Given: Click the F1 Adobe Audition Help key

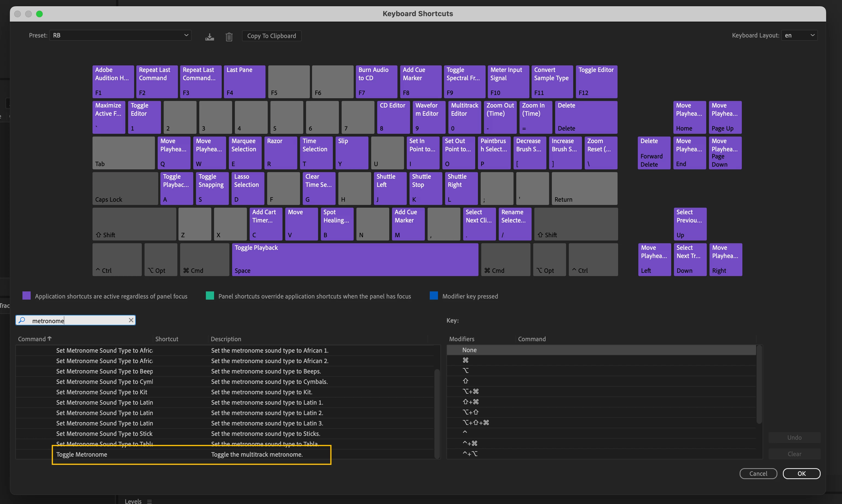Looking at the screenshot, I should (113, 82).
